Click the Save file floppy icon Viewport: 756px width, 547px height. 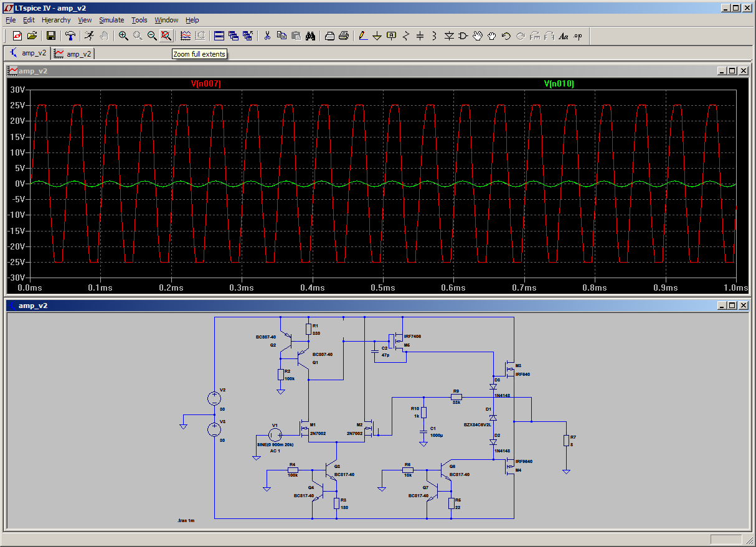51,35
